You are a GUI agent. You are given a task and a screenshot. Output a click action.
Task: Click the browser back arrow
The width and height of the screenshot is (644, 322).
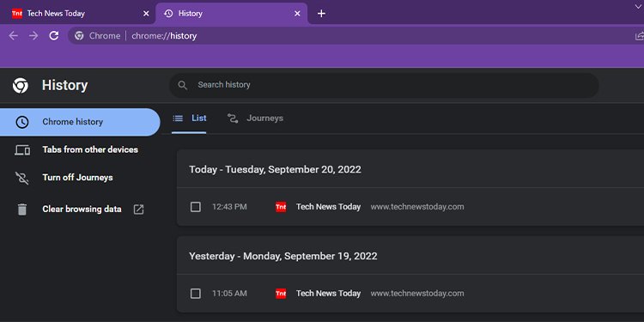point(14,36)
